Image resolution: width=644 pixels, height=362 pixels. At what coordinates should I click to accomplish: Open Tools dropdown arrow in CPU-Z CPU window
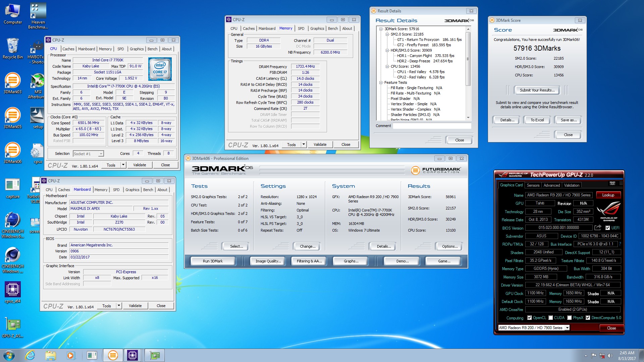123,165
